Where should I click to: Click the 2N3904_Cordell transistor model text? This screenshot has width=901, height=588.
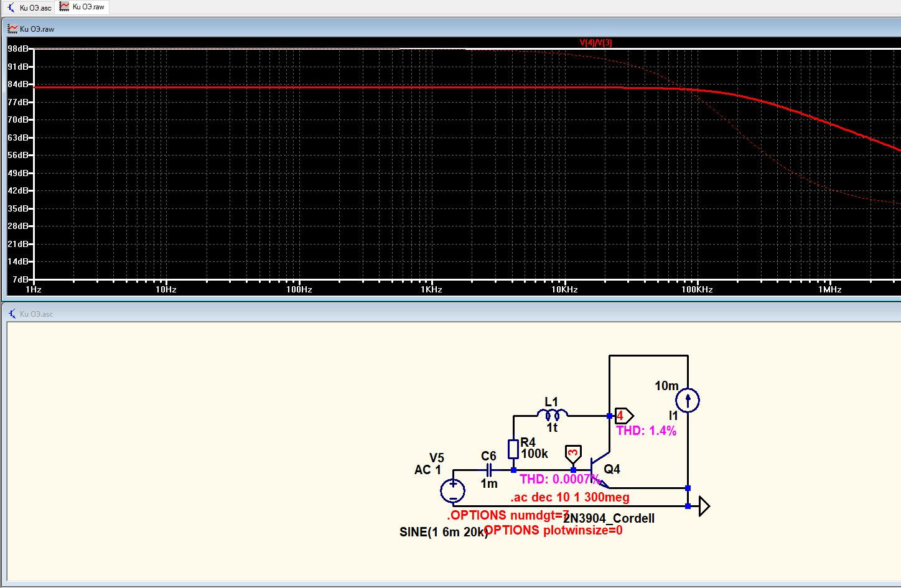609,518
